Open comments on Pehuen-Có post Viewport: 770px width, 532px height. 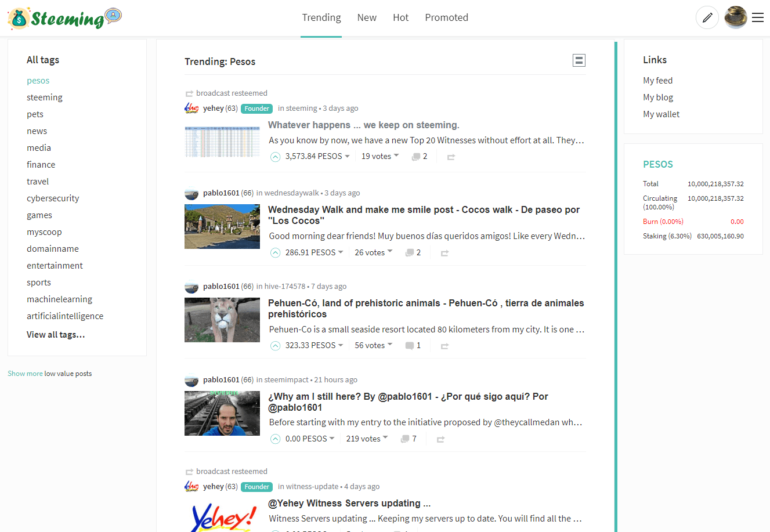pos(413,346)
